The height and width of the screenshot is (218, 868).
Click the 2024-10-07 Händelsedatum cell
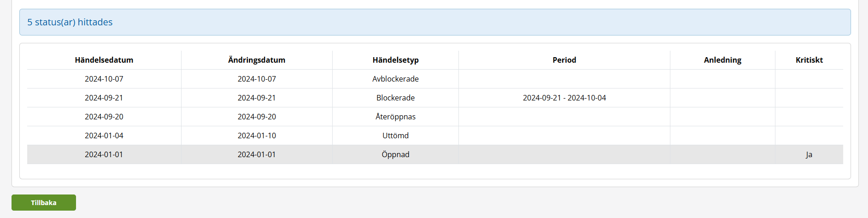coord(104,79)
